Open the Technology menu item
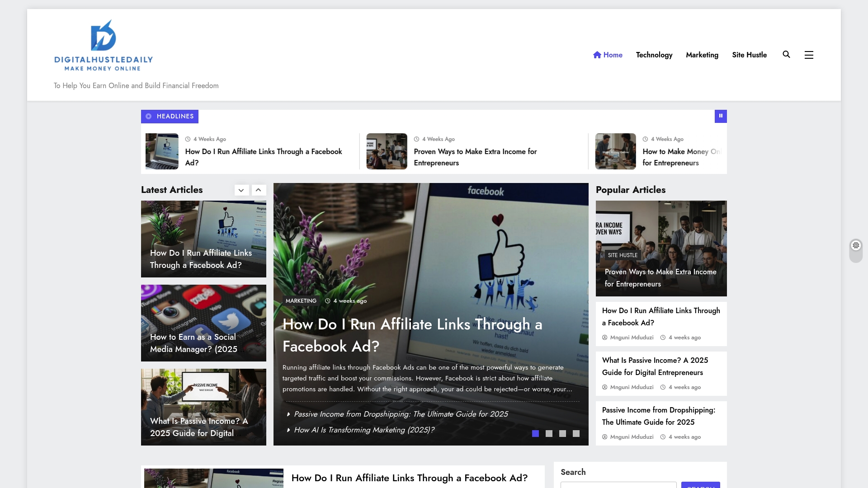The height and width of the screenshot is (488, 868). (654, 55)
